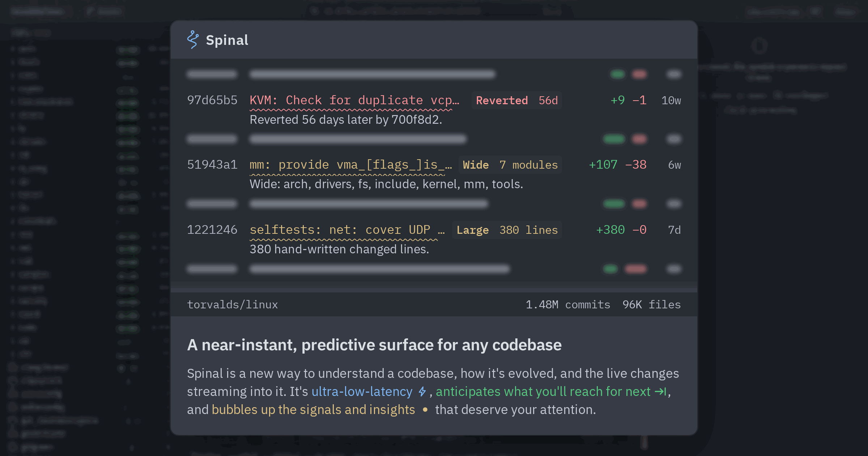Click the tab-arrow icon after reach for next

(x=660, y=392)
